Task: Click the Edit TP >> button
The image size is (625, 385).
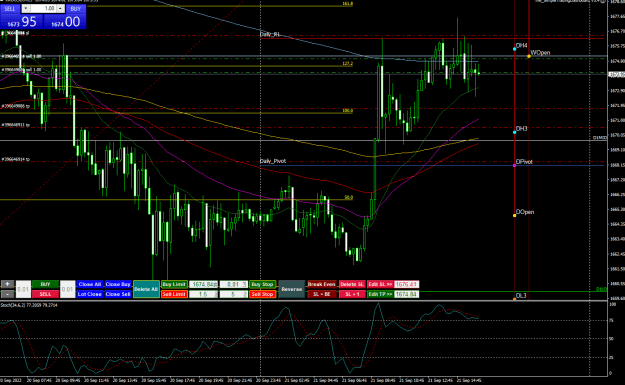Action: click(380, 294)
